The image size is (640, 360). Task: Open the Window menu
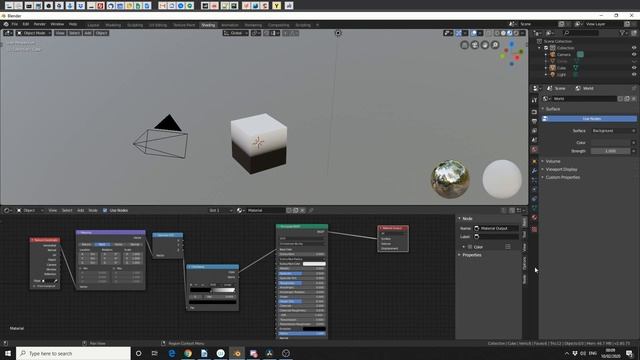coord(57,24)
